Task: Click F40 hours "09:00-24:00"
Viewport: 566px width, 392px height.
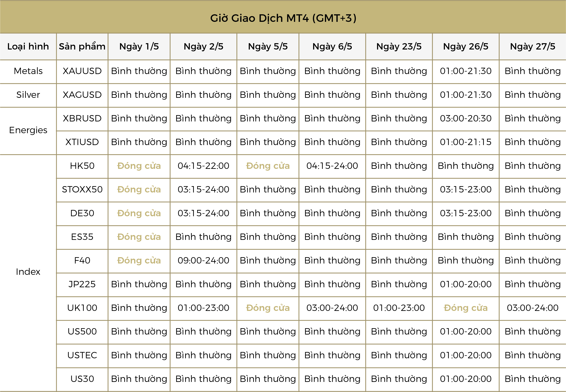Action: (204, 260)
